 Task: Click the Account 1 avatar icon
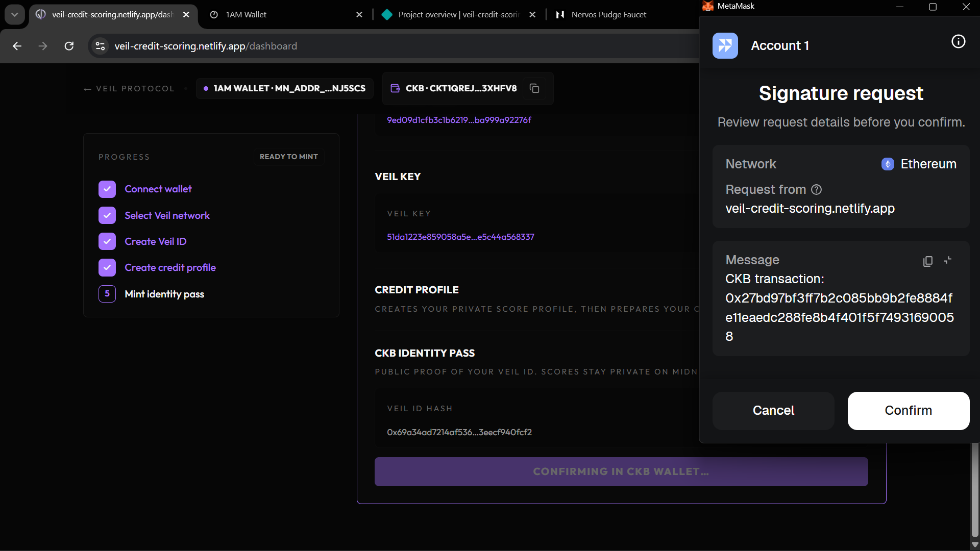(725, 45)
